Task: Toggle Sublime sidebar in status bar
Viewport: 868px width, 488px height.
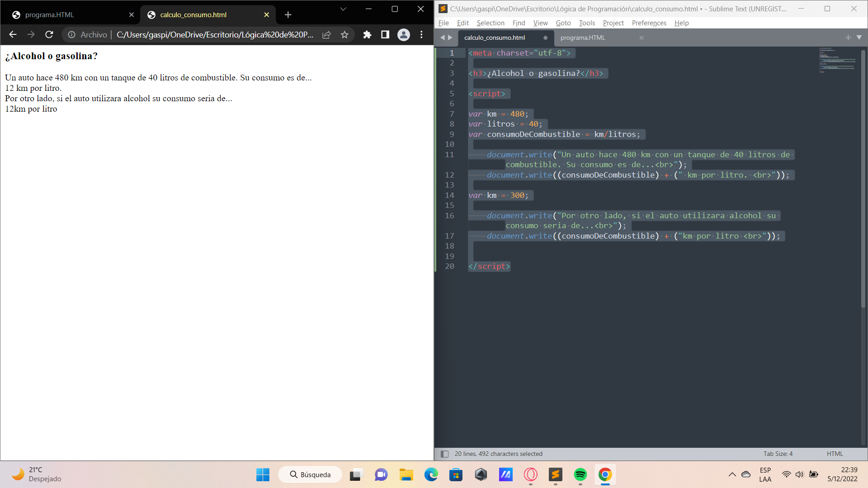Action: pos(444,454)
